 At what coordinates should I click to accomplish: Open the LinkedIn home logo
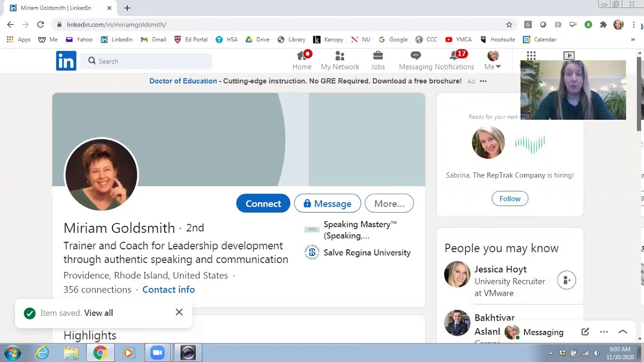point(66,61)
